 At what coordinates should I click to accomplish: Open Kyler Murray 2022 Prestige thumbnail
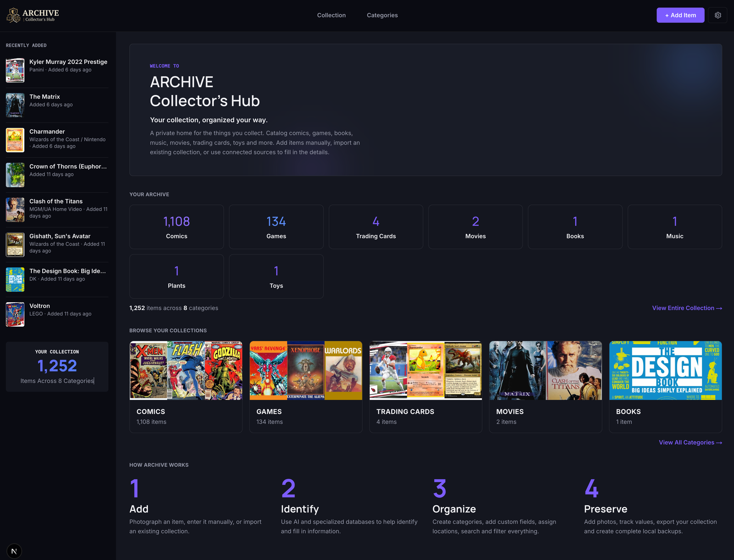tap(15, 70)
